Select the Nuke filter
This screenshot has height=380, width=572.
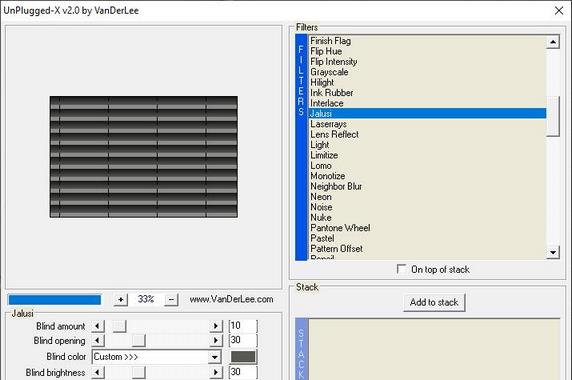coord(427,217)
